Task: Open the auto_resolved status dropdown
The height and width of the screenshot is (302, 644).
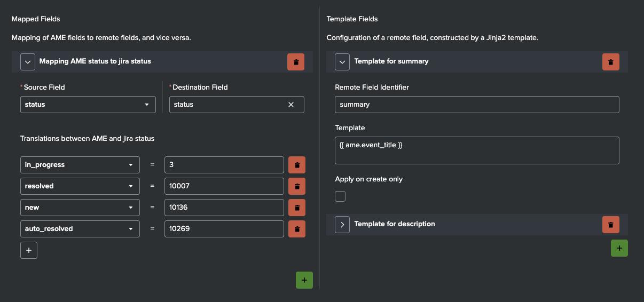Action: coord(80,229)
